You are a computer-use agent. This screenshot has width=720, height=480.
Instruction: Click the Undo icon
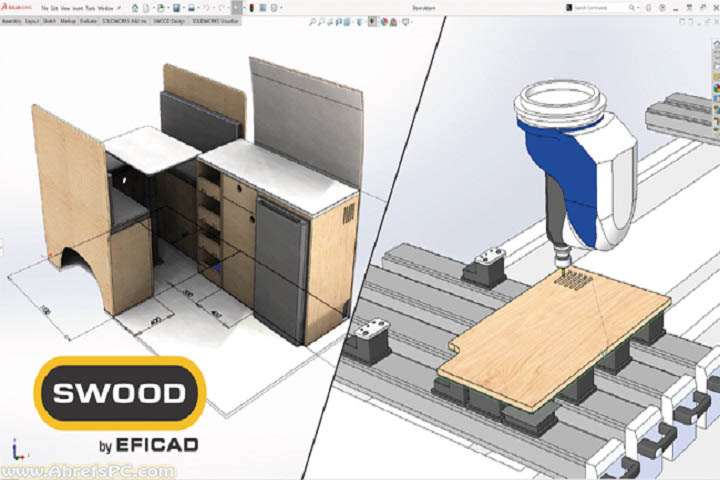(206, 8)
